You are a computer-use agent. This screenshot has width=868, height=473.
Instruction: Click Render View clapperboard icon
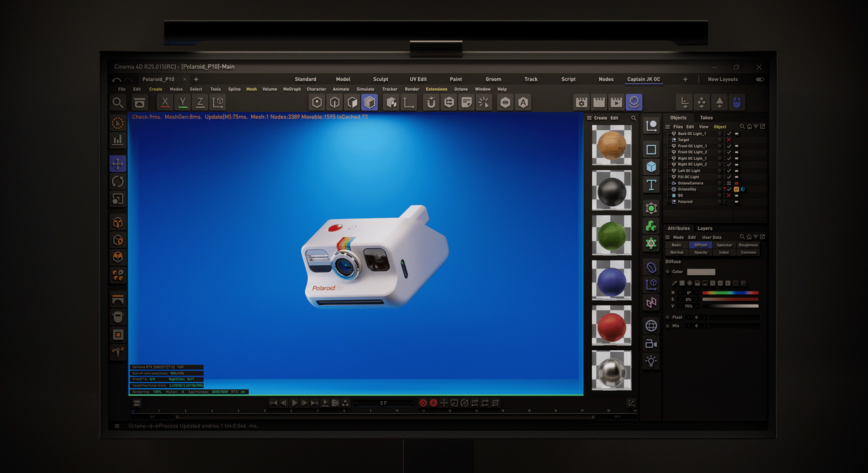pos(599,102)
